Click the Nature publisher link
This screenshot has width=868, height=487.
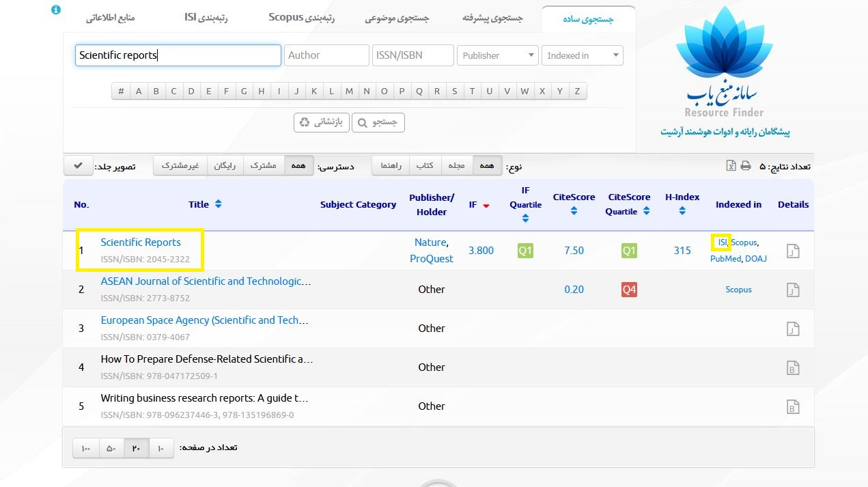(x=430, y=242)
